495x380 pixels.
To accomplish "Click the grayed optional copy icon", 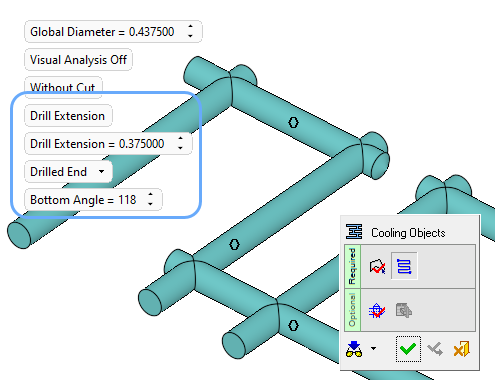I will (x=404, y=310).
